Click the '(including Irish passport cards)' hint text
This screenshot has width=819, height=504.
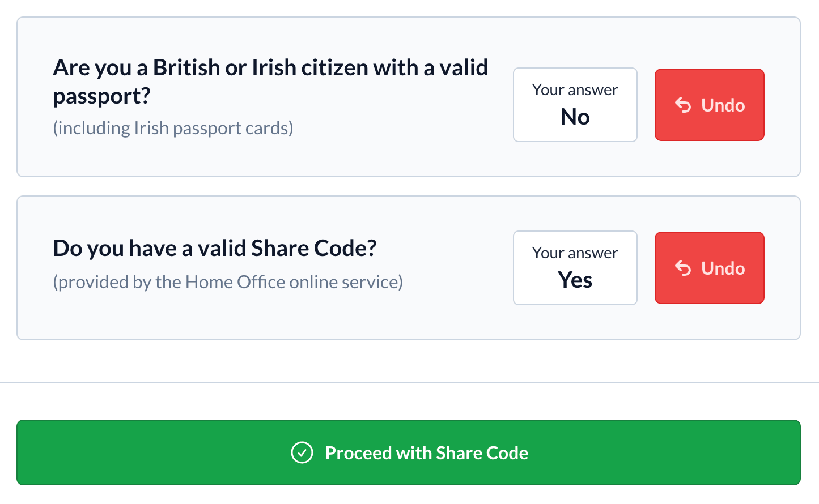pos(173,128)
